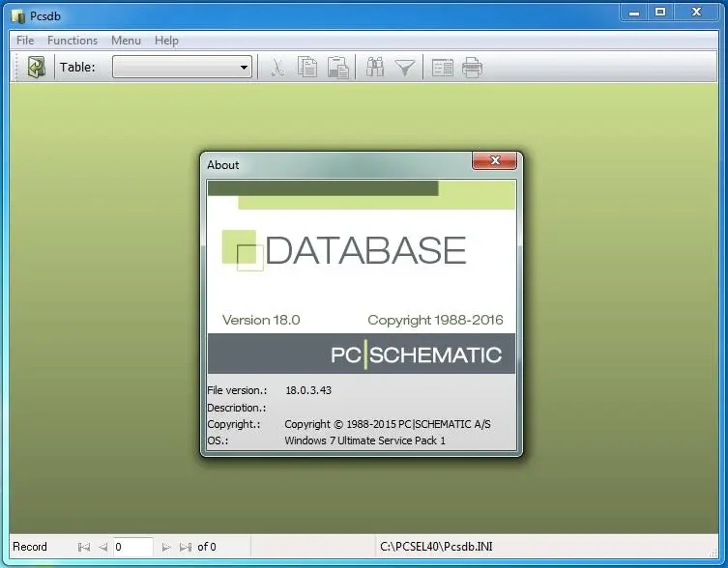Click the Copyright 1988-2016 text
This screenshot has height=568, width=728.
(x=435, y=320)
